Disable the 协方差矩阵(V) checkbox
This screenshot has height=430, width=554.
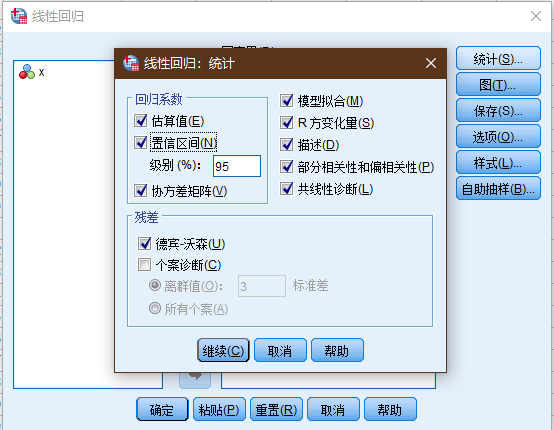141,190
